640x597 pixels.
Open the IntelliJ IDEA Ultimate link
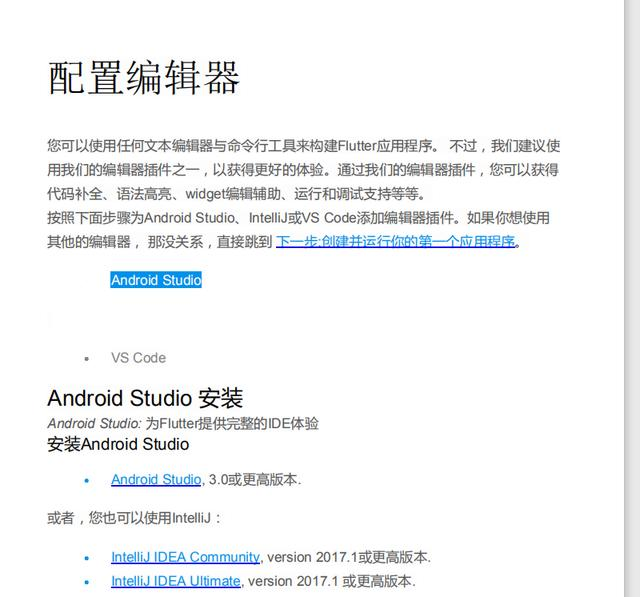point(176,581)
